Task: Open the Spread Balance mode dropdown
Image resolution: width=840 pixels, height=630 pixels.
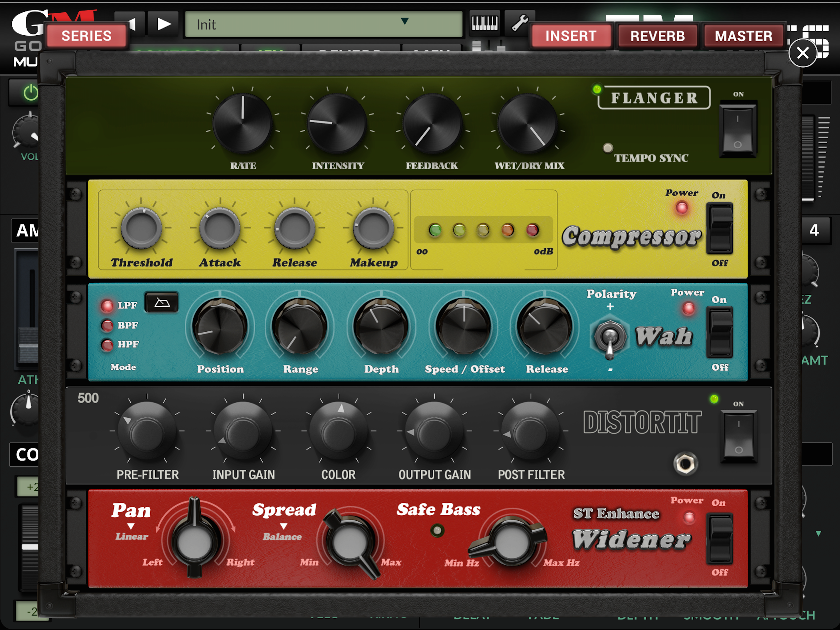Action: (283, 532)
